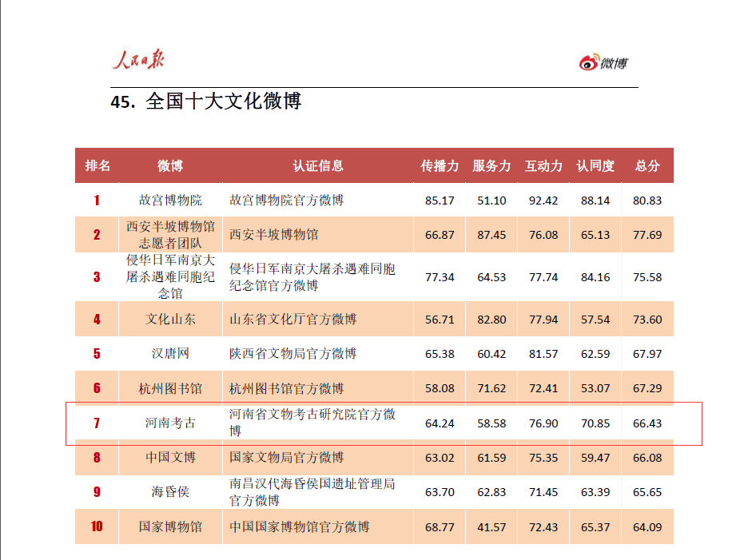Click the People's Daily (人民日报) logo
The height and width of the screenshot is (560, 744).
coord(137,60)
